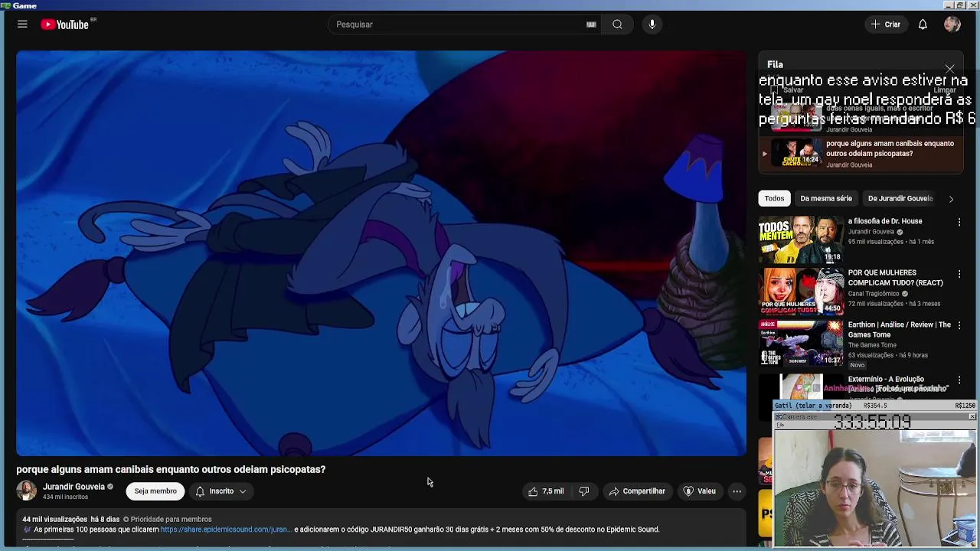Select the Todos filter chip

(x=774, y=198)
